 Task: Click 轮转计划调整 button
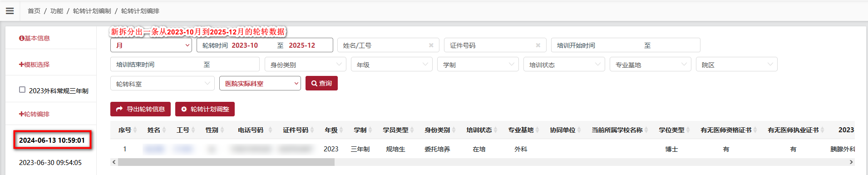(205, 109)
